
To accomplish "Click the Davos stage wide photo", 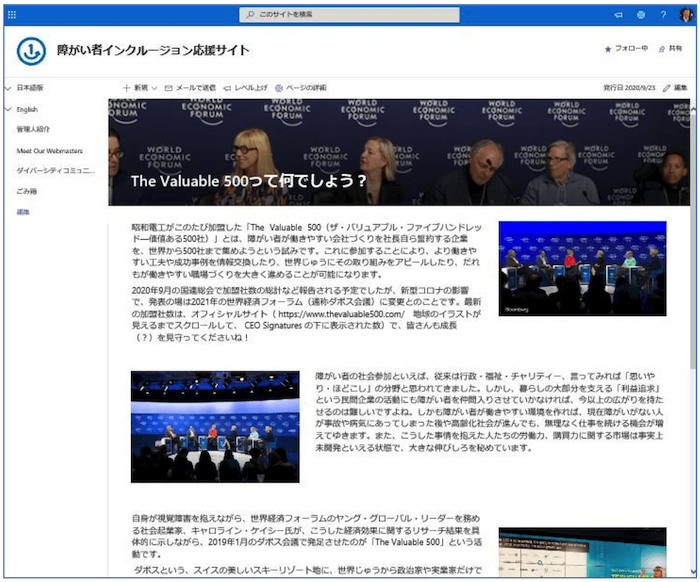I will [215, 427].
